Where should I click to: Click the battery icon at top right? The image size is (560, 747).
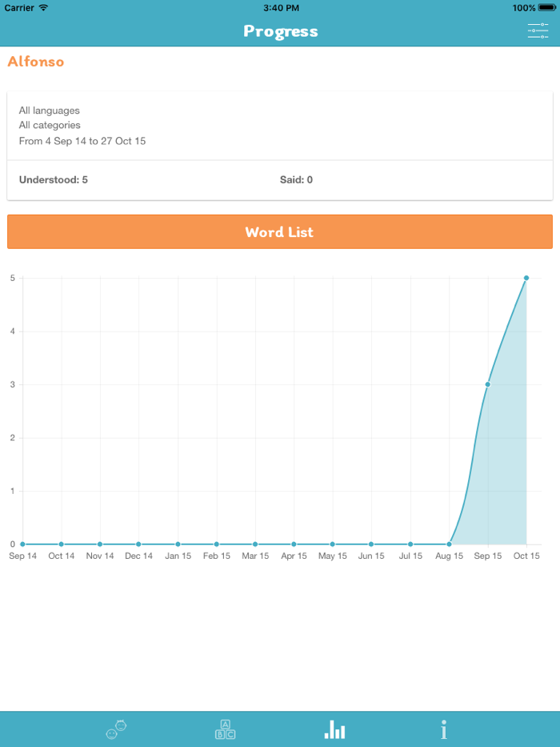[545, 7]
